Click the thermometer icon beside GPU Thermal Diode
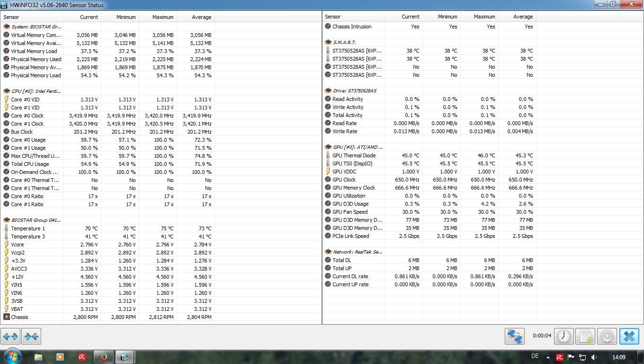Image resolution: width=644 pixels, height=364 pixels. click(328, 155)
